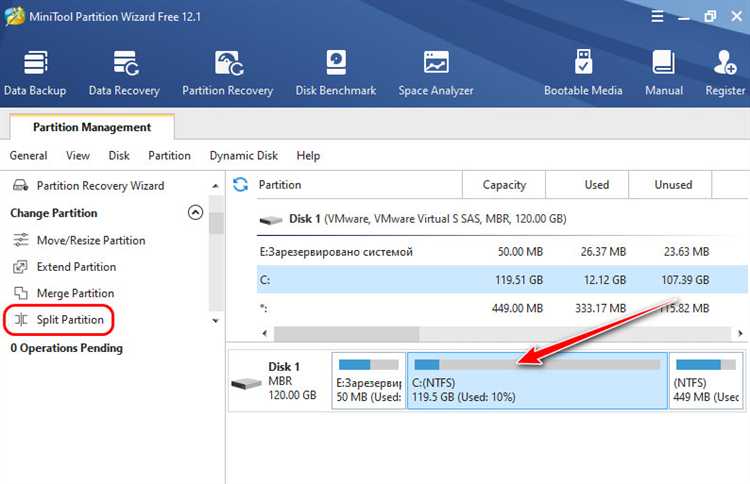Select the C: partition row in the list
The image size is (750, 484).
(x=502, y=279)
